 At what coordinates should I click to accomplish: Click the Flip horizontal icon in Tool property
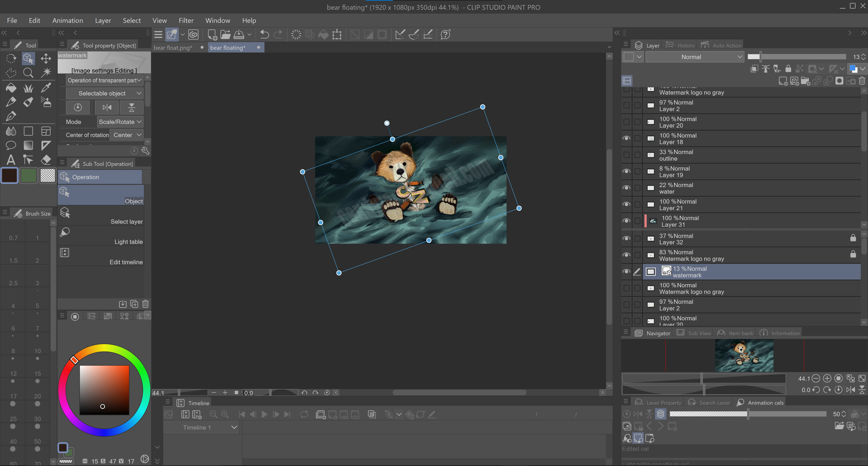tap(107, 107)
